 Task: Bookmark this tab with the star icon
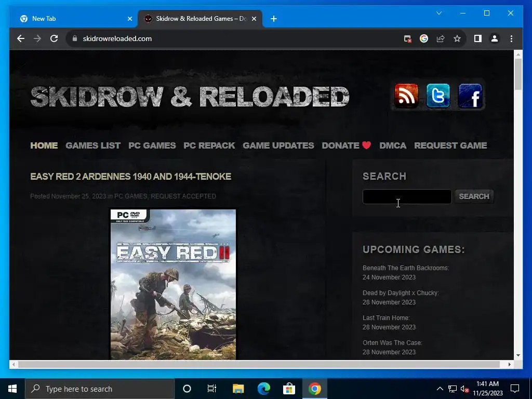457,38
